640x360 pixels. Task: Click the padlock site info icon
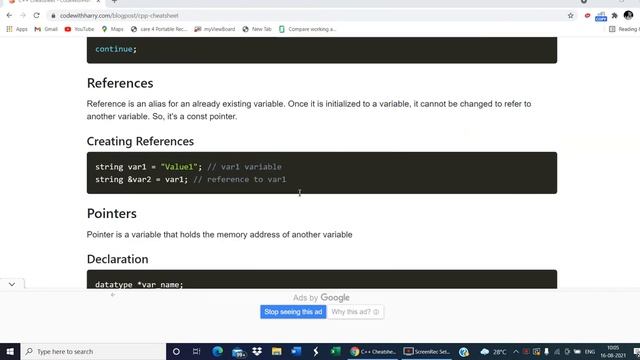[53, 16]
